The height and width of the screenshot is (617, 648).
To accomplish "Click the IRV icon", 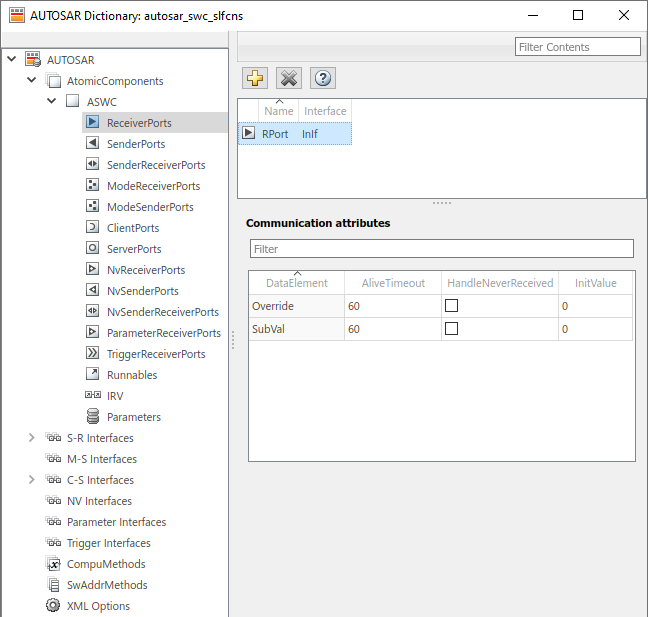I will (x=93, y=395).
